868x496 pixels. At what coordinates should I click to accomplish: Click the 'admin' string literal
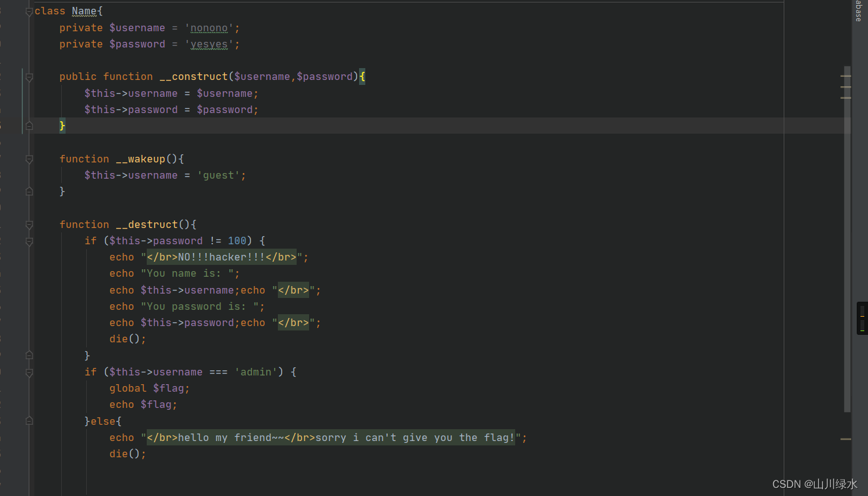pos(256,372)
